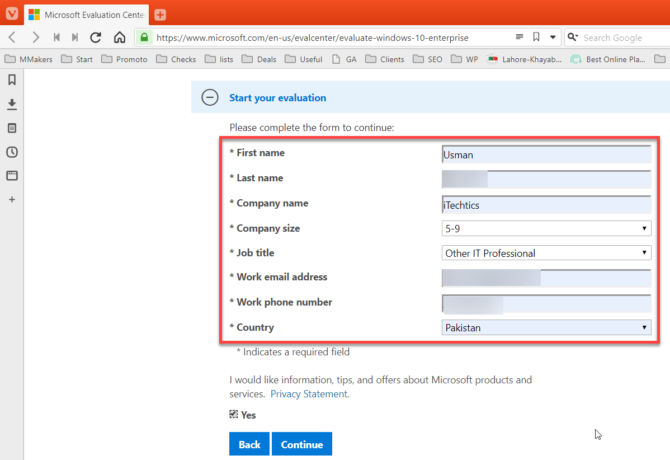Click the rewind history button

56,38
